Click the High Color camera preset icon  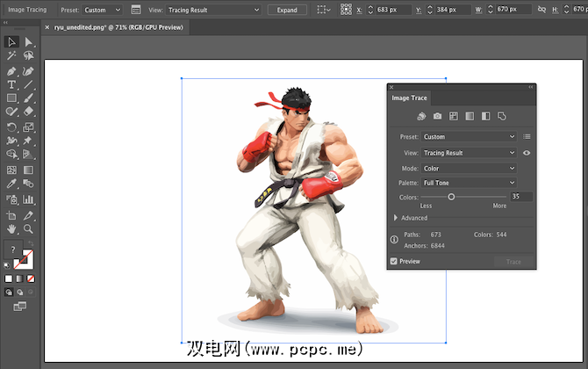(x=437, y=116)
